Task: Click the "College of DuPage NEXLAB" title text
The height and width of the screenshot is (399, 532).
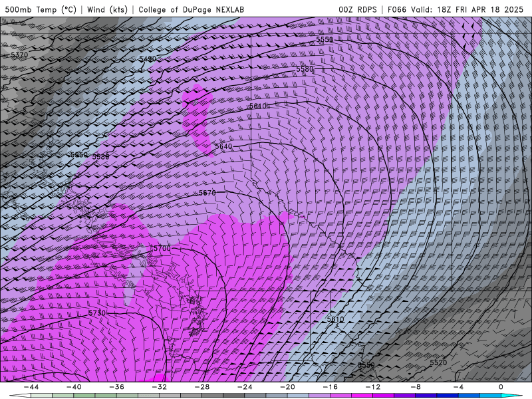Action: (x=191, y=9)
